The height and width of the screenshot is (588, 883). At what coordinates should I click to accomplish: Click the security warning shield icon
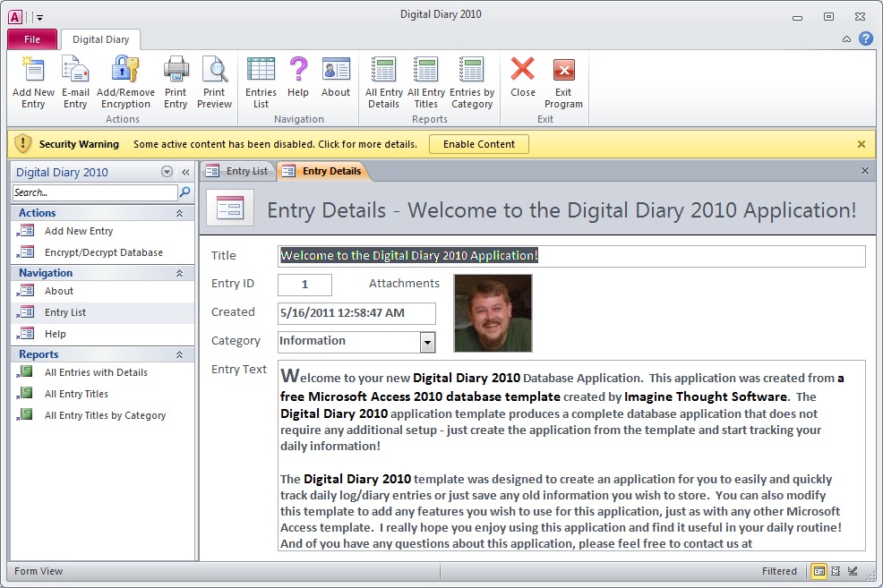[22, 143]
